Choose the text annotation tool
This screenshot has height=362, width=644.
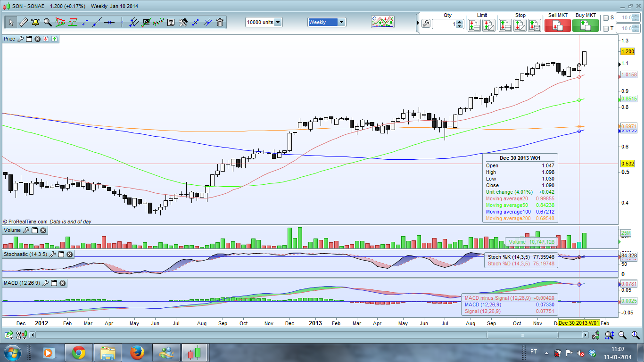tap(171, 22)
